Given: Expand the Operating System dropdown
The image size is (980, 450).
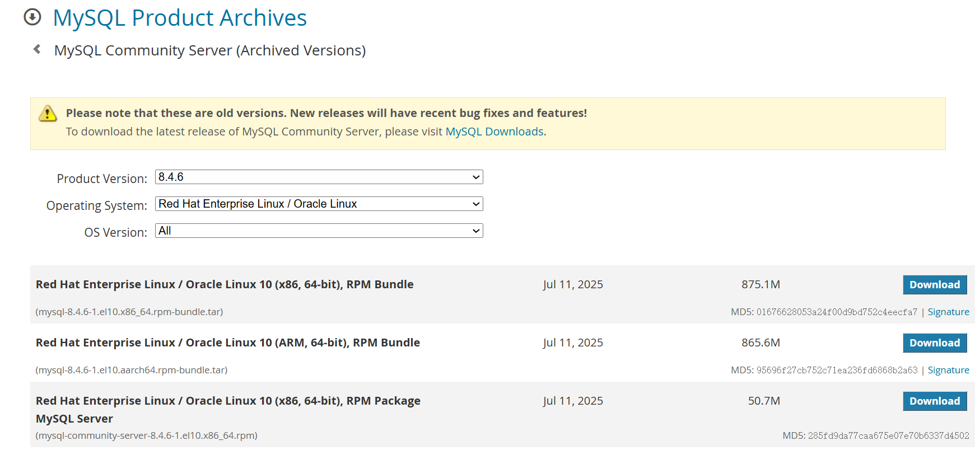Looking at the screenshot, I should (x=319, y=204).
